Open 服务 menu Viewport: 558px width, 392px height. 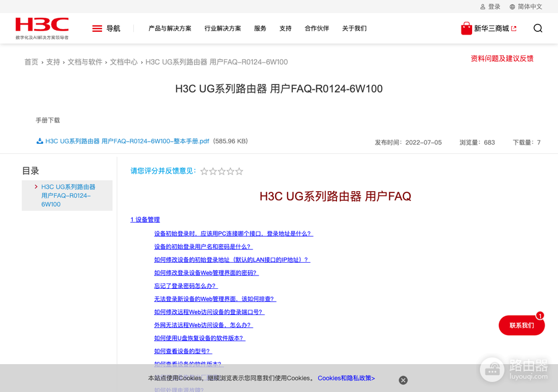[x=260, y=28]
